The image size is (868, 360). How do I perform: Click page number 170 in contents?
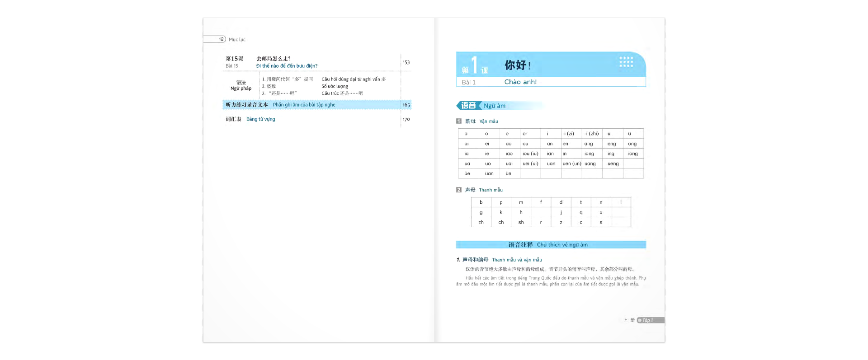click(x=406, y=119)
